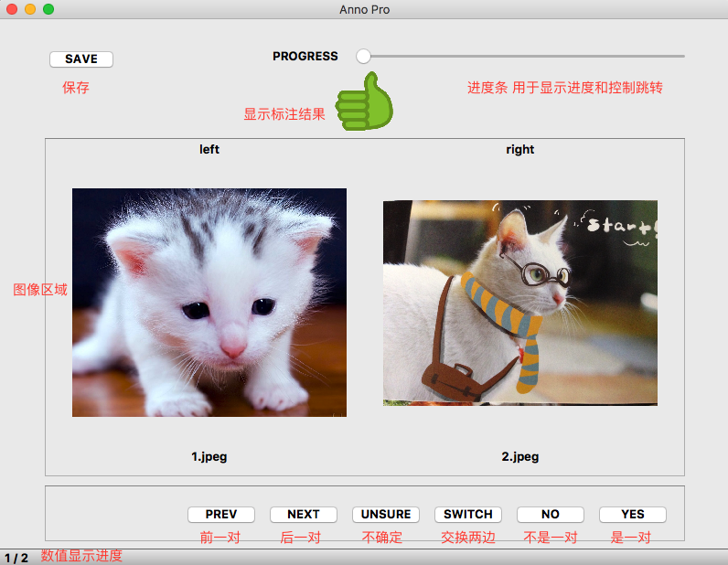Mark the pair as UNSURE
The height and width of the screenshot is (565, 728).
tap(386, 515)
